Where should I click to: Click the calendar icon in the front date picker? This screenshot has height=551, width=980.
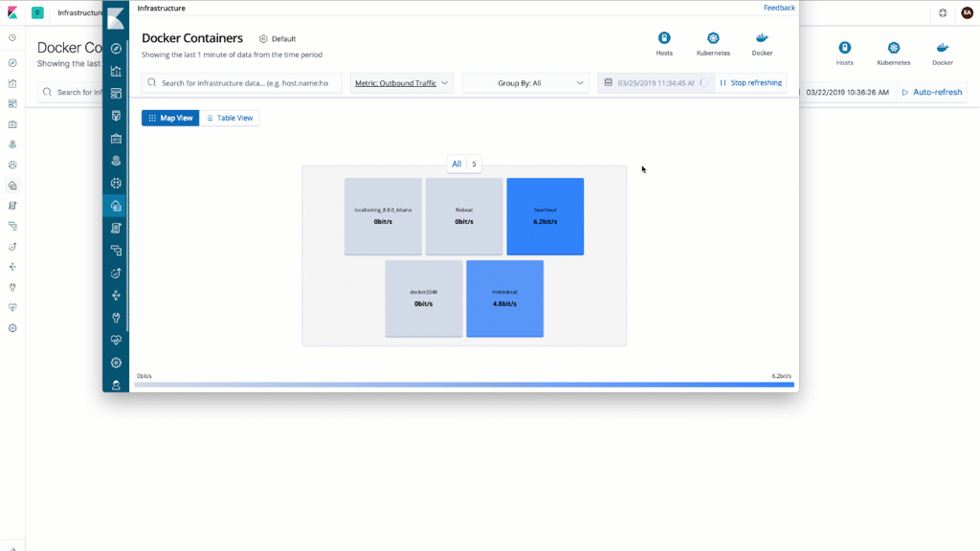[x=608, y=82]
